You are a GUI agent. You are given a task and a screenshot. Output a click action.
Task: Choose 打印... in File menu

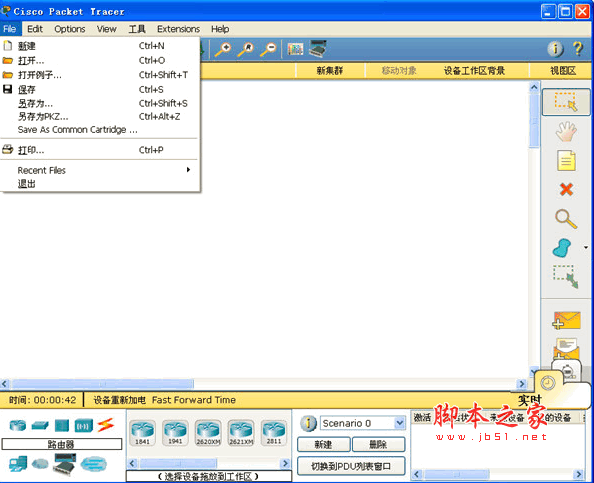click(x=99, y=150)
